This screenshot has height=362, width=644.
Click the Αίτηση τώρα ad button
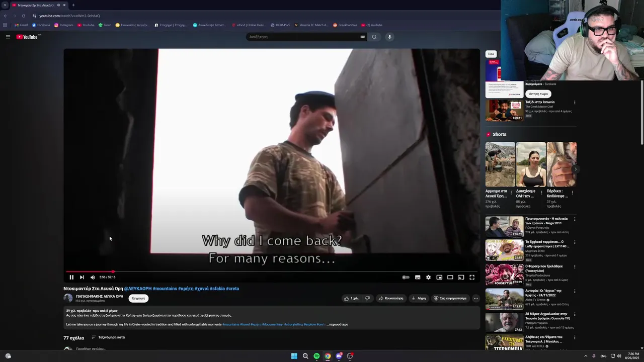538,94
